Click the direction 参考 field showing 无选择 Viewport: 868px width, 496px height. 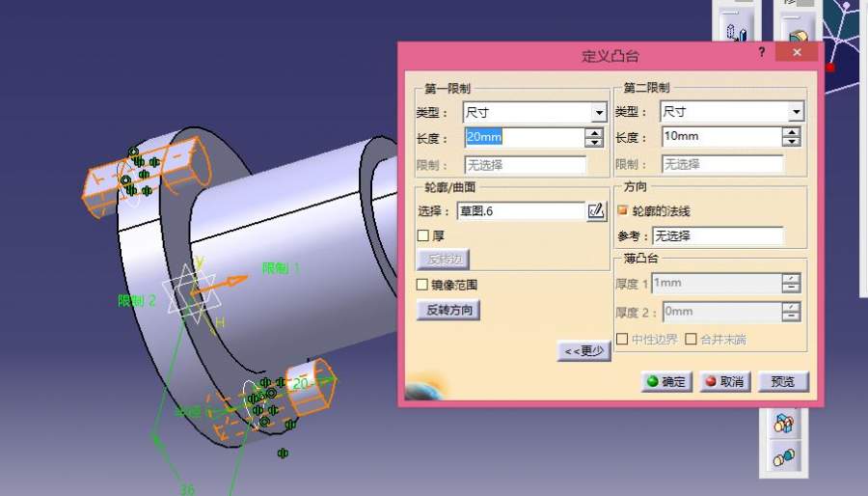tap(718, 236)
